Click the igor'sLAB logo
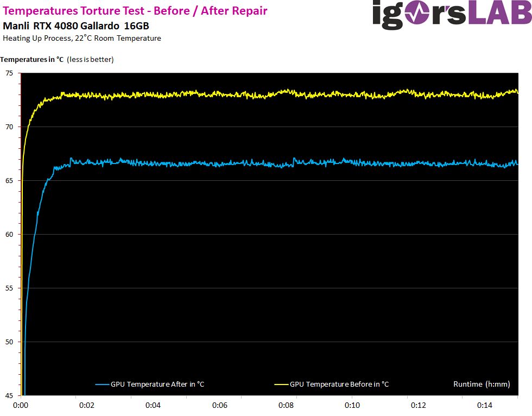 tap(452, 14)
